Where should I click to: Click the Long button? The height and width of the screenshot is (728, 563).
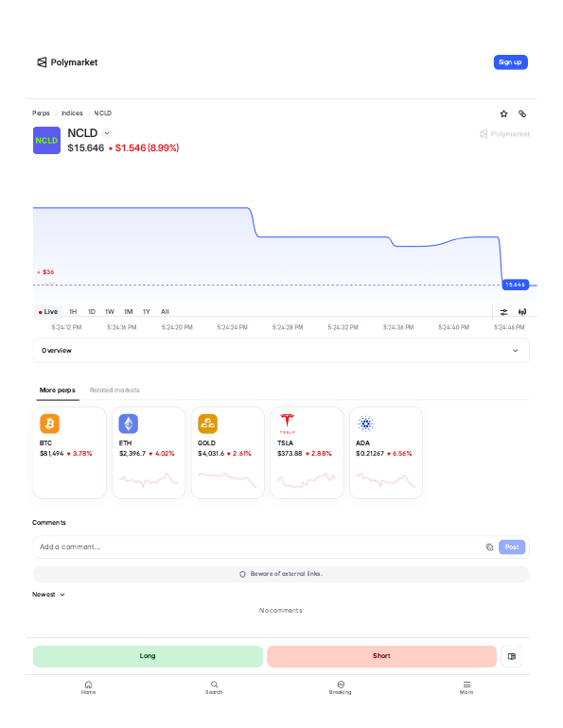coord(148,656)
